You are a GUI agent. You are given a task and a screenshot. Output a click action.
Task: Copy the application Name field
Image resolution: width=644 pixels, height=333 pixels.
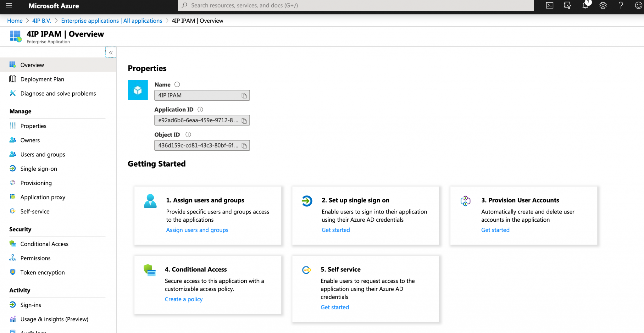(244, 95)
